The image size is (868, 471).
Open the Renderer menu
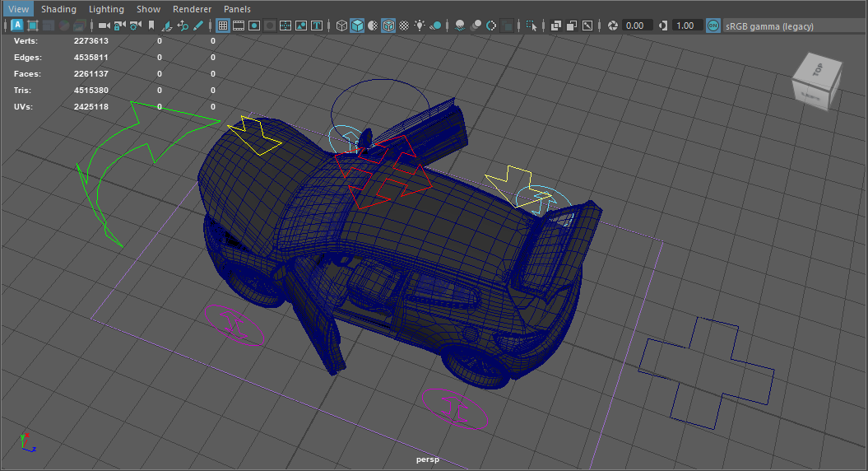pyautogui.click(x=192, y=9)
